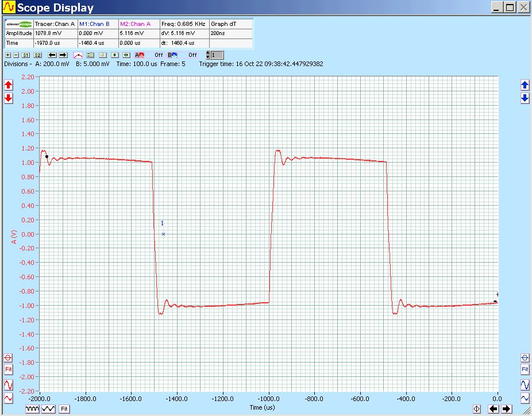This screenshot has height=416, width=532.
Task: Close the Scope Display window
Action: click(x=523, y=7)
